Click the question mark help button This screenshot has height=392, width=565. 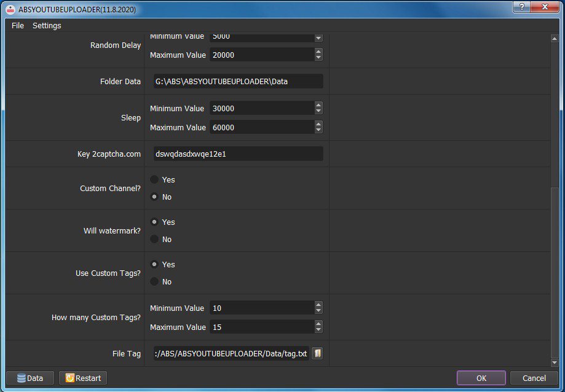click(522, 7)
